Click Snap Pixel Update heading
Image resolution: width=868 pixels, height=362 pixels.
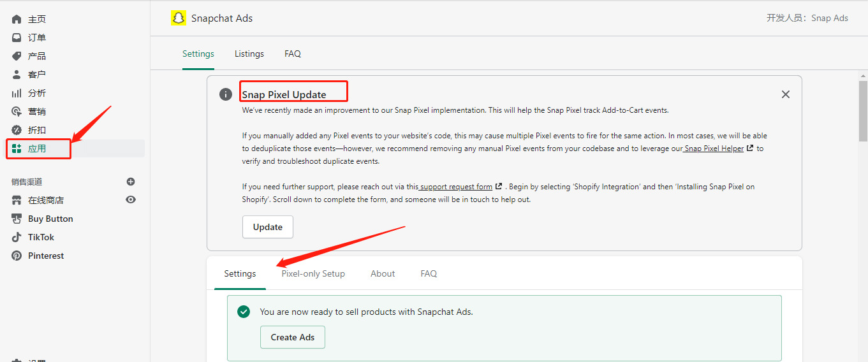click(284, 94)
